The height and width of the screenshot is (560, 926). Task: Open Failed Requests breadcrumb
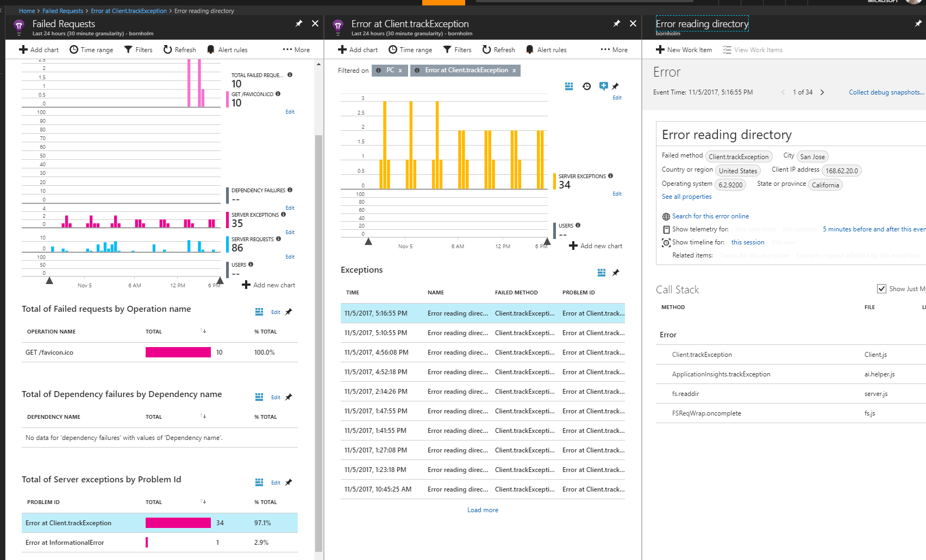63,11
